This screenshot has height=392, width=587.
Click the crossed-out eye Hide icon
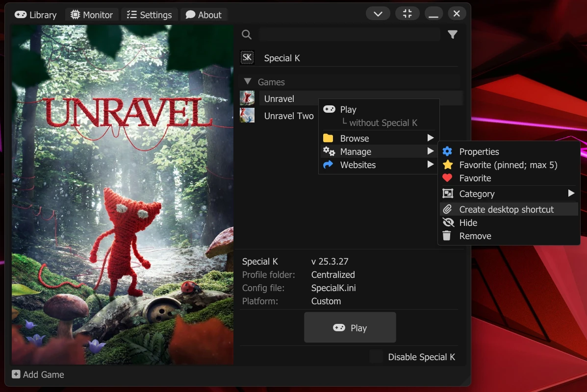[x=448, y=222]
